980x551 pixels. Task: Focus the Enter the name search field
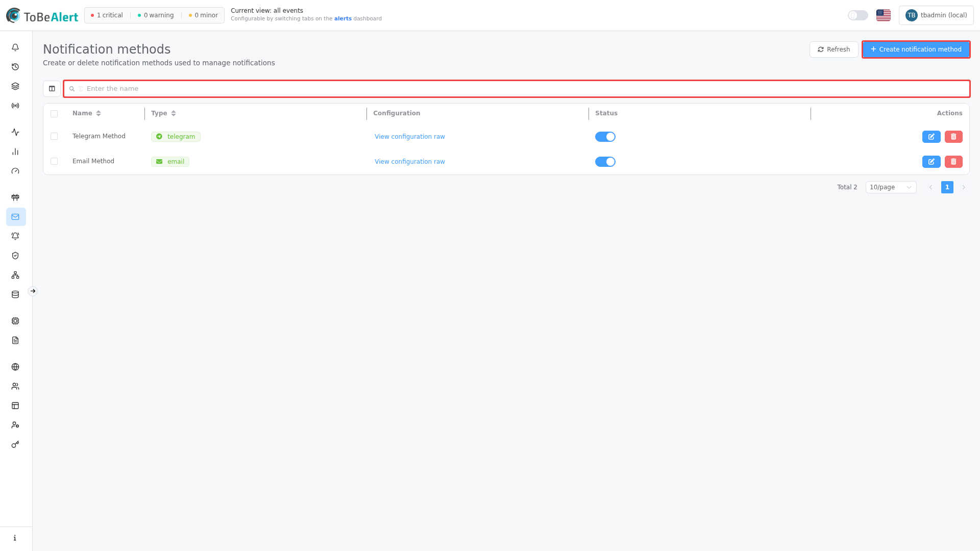coord(517,89)
